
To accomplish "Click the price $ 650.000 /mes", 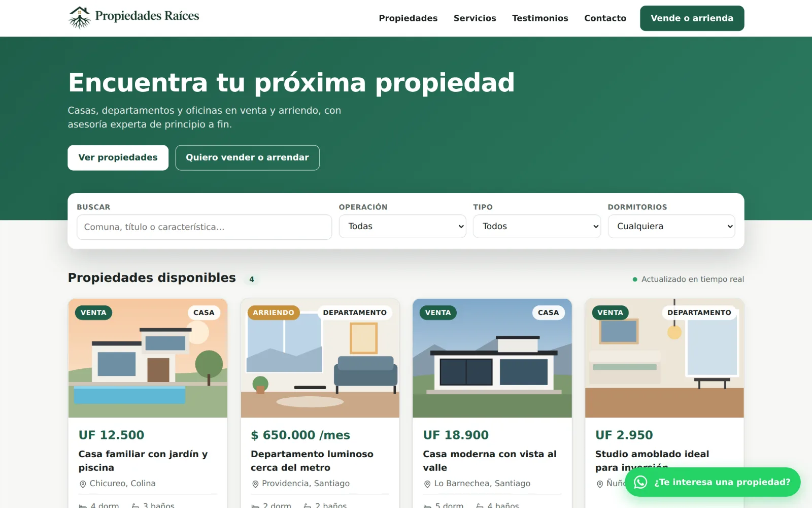I will pos(300,435).
